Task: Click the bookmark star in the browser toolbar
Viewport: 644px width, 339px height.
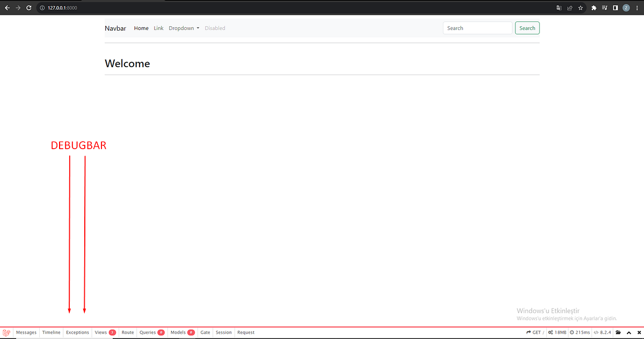Action: tap(580, 8)
